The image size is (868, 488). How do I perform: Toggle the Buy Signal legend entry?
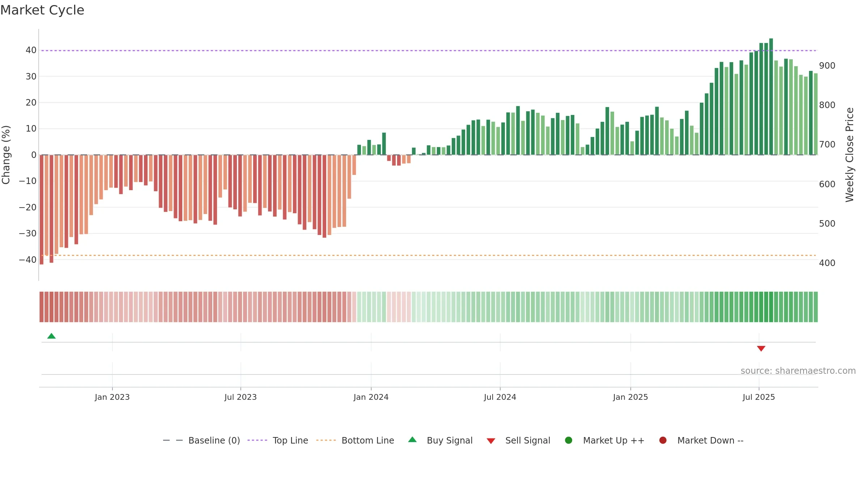point(440,440)
